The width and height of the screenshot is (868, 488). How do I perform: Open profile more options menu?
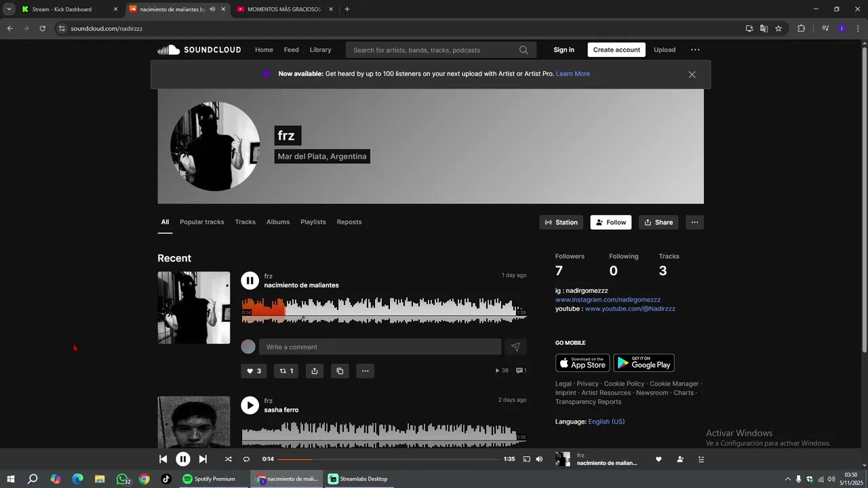tap(694, 222)
